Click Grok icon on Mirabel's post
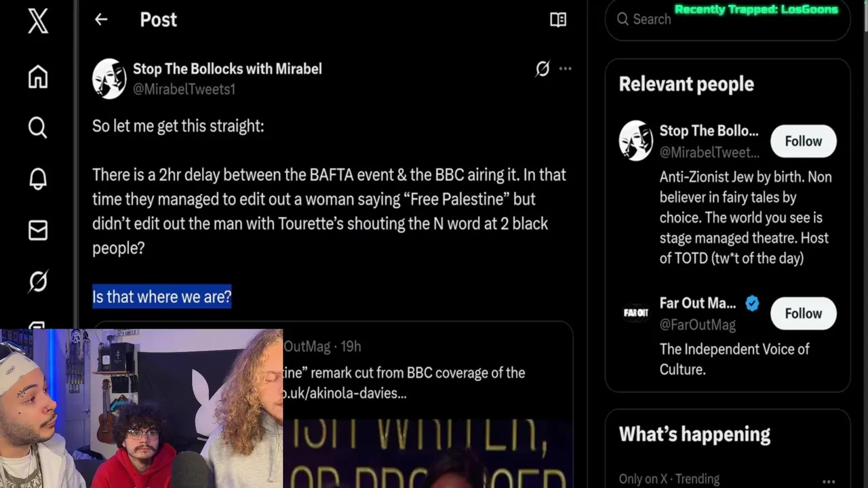868x488 pixels. click(x=542, y=68)
